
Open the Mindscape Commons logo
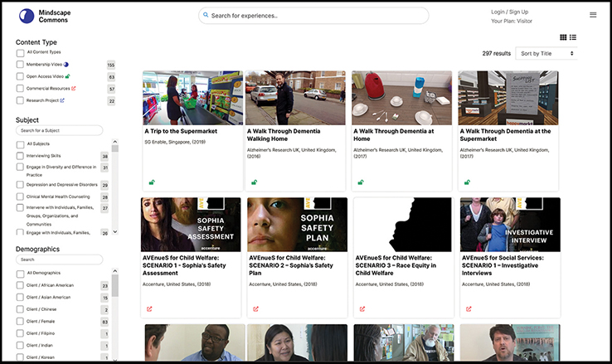45,16
